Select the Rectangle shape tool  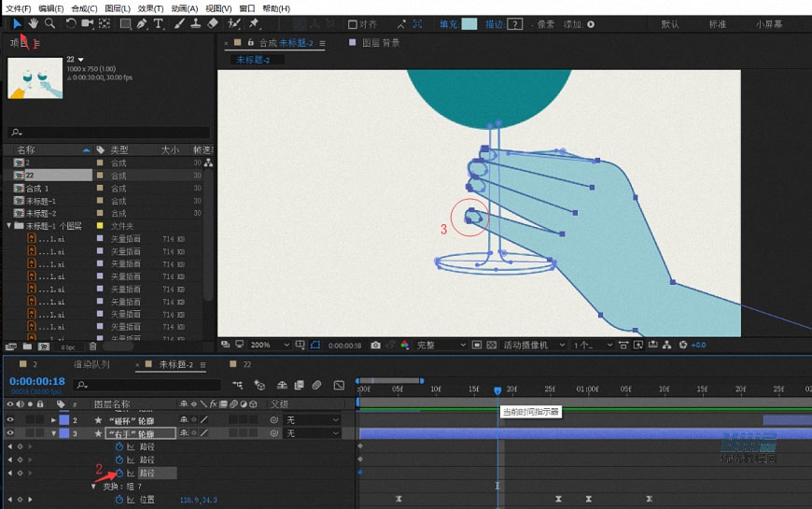click(x=125, y=23)
